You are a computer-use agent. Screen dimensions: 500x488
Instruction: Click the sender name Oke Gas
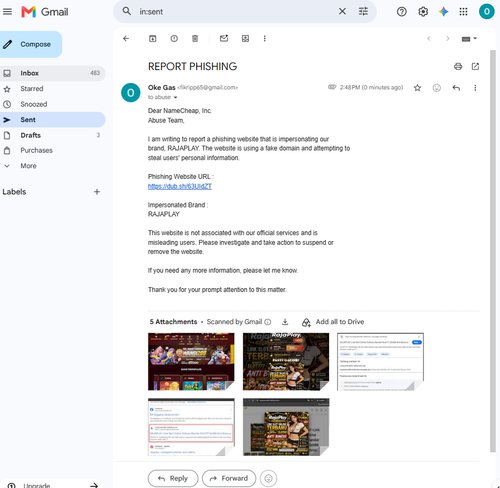(x=162, y=88)
